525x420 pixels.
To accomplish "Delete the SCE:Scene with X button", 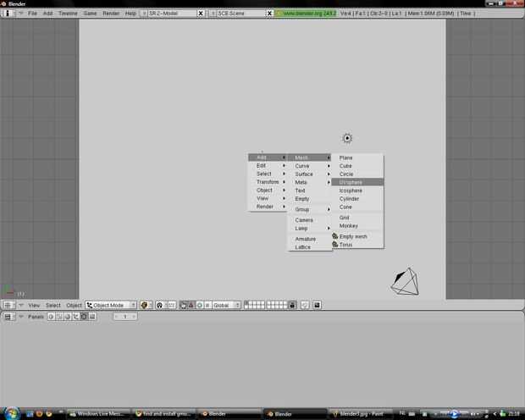I will pyautogui.click(x=269, y=14).
